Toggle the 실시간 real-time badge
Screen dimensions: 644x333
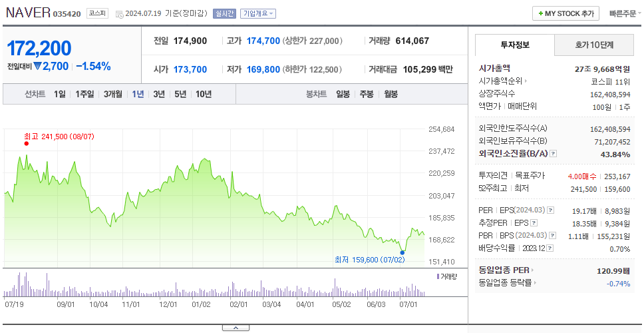coord(224,13)
